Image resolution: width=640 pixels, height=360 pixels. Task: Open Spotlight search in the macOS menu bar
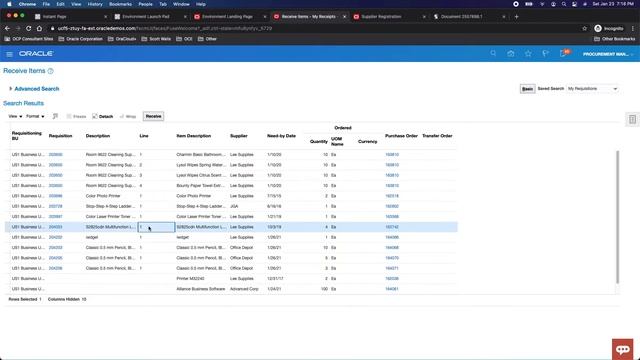point(564,4)
